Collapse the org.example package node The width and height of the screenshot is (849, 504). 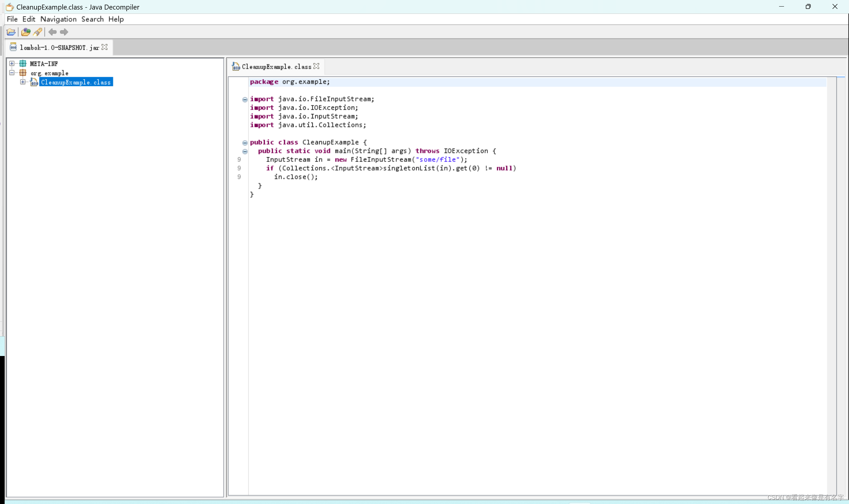tap(12, 73)
